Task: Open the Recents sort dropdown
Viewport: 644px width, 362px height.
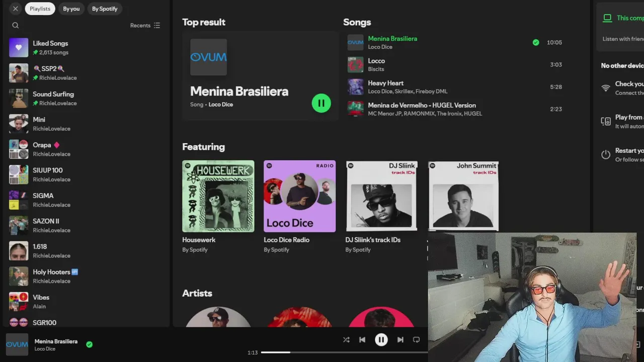Action: pos(145,26)
